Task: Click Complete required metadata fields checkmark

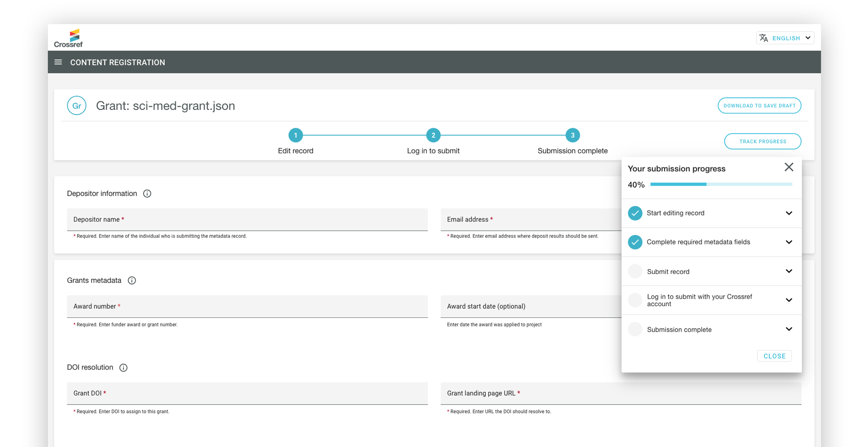Action: (x=635, y=242)
